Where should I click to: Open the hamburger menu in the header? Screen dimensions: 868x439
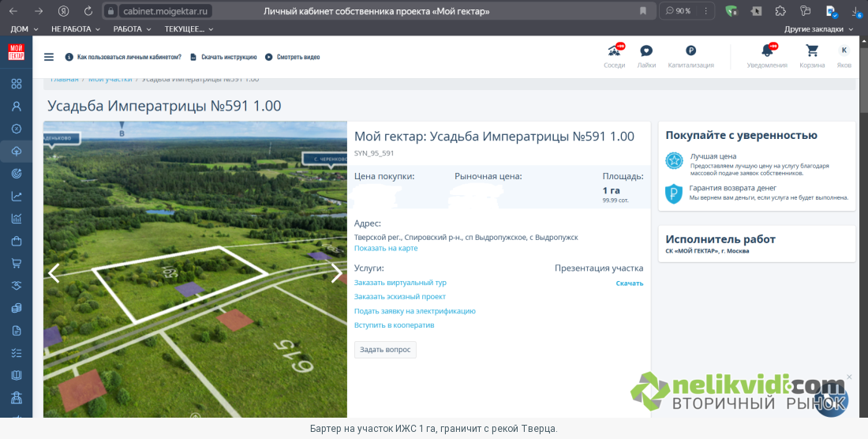[x=49, y=57]
